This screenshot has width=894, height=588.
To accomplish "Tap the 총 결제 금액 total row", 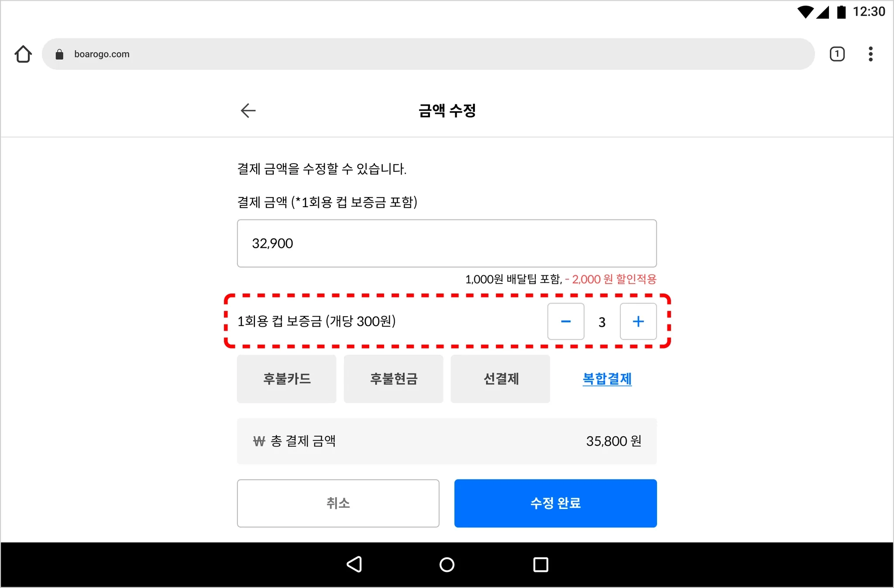I will (447, 441).
